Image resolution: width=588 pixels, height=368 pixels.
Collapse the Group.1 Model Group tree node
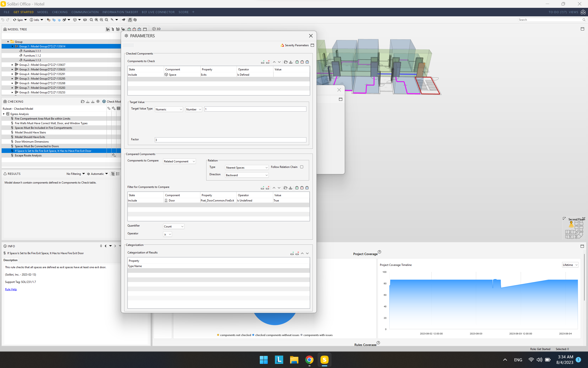coord(12,46)
